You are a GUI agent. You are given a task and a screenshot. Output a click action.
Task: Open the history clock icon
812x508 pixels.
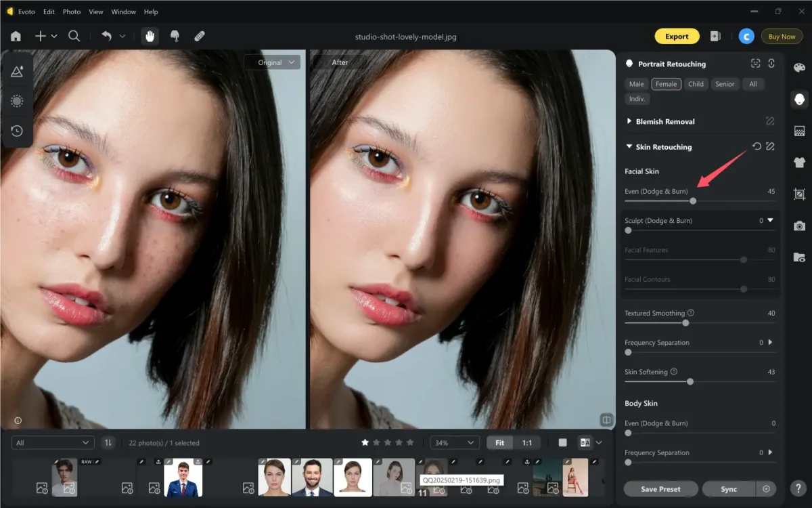18,131
